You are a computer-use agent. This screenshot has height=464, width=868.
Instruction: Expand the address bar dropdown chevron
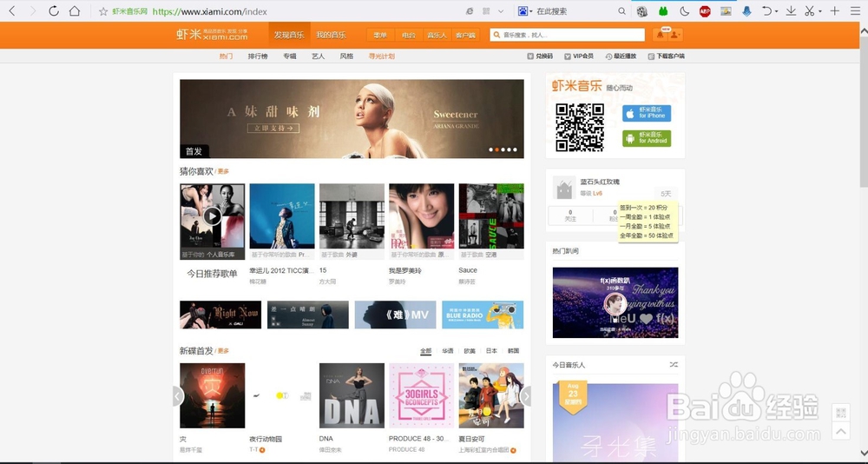click(x=501, y=11)
